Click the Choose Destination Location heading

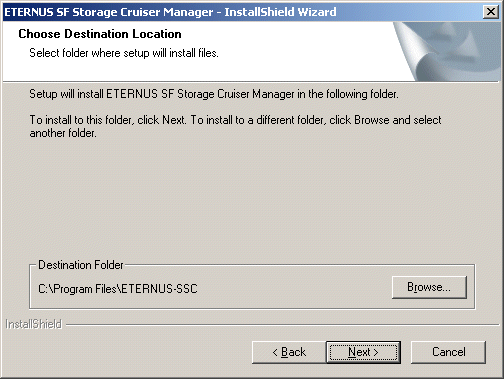[x=100, y=34]
